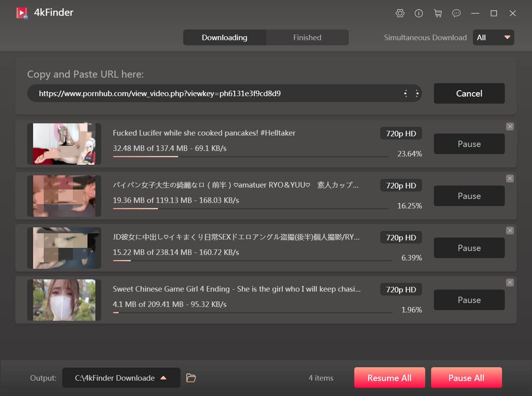
Task: Open the shopping cart purchase icon
Action: click(x=437, y=13)
